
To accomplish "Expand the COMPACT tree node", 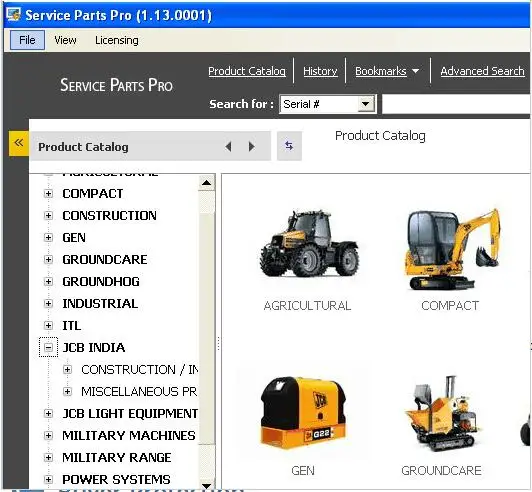I will (49, 194).
